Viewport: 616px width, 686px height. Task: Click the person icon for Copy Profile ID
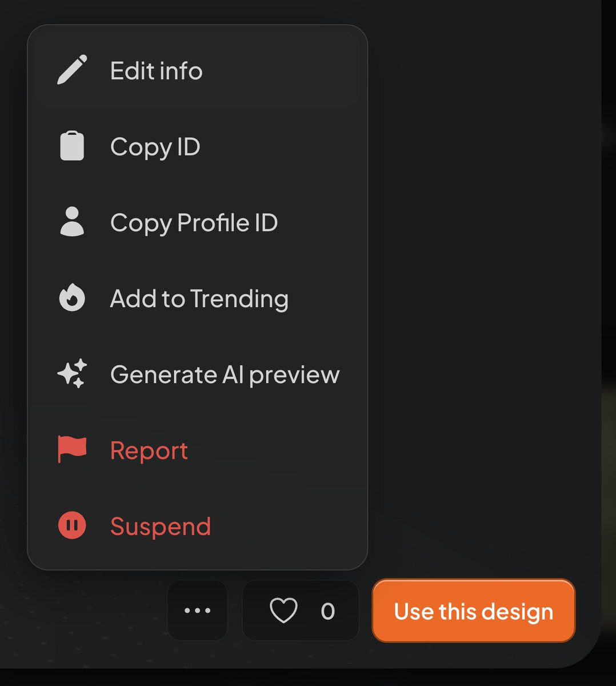71,222
